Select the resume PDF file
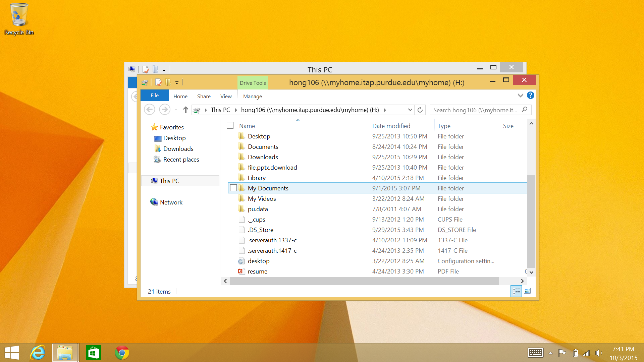Screen dimensions: 644x362 tap(257, 271)
